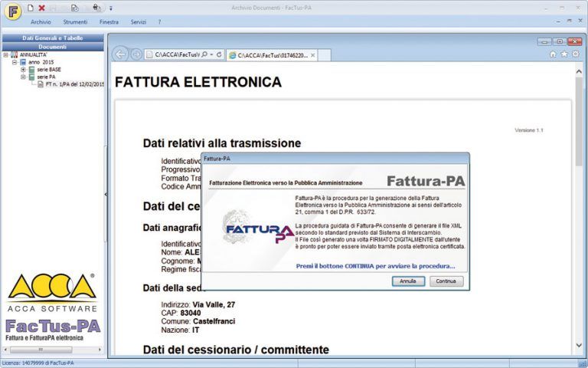Click the left panel horizontal scrollbar thumb
The height and width of the screenshot is (368, 588).
click(x=41, y=350)
